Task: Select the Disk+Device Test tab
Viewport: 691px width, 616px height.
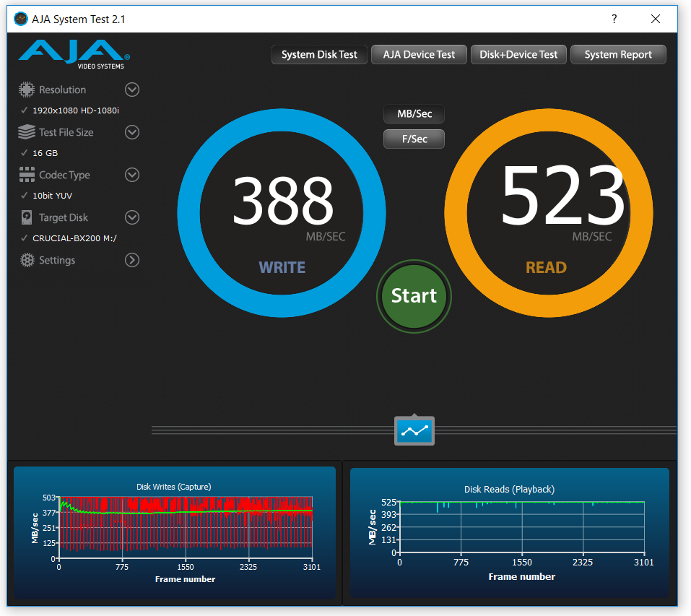Action: 518,55
